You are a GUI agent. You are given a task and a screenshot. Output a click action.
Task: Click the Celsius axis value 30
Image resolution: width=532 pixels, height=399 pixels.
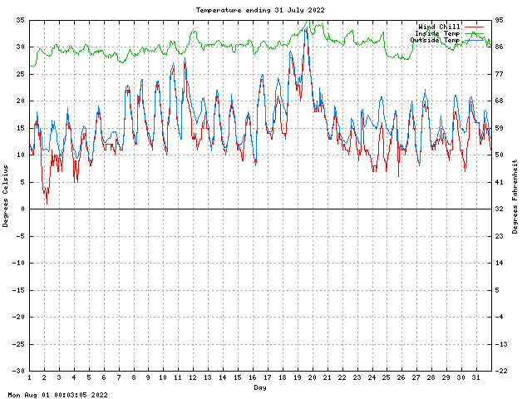click(20, 47)
